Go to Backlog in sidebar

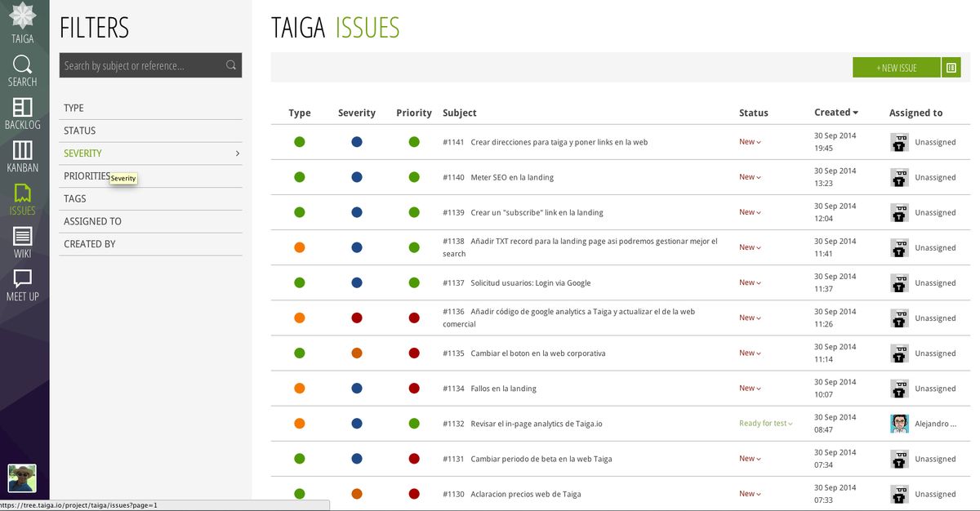pyautogui.click(x=23, y=108)
